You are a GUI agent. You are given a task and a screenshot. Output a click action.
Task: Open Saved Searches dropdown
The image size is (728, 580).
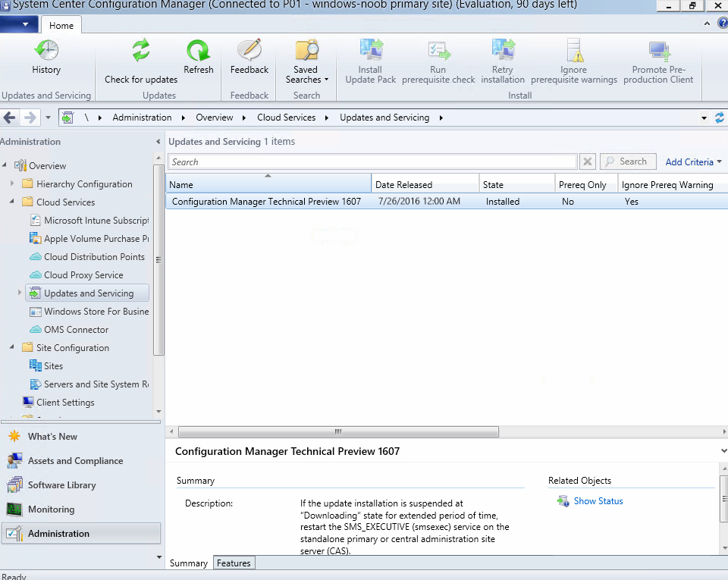(306, 61)
